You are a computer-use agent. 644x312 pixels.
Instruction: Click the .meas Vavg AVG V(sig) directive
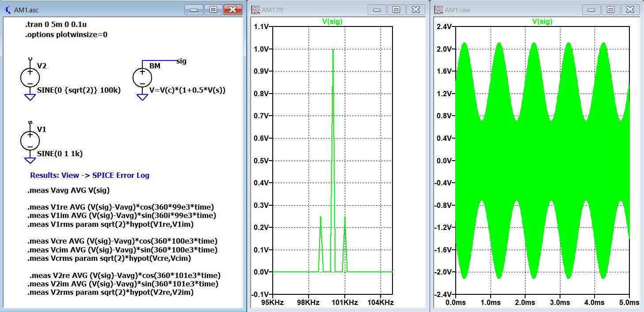coord(68,191)
